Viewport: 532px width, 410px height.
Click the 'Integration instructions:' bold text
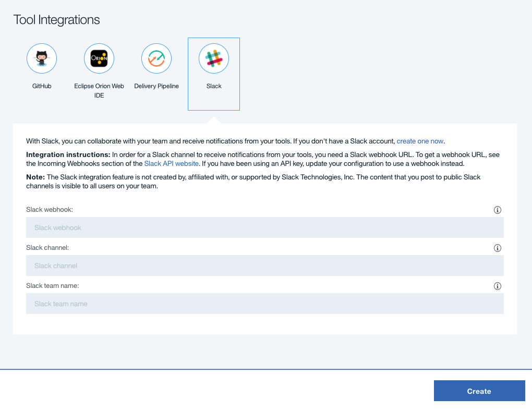[x=68, y=155]
